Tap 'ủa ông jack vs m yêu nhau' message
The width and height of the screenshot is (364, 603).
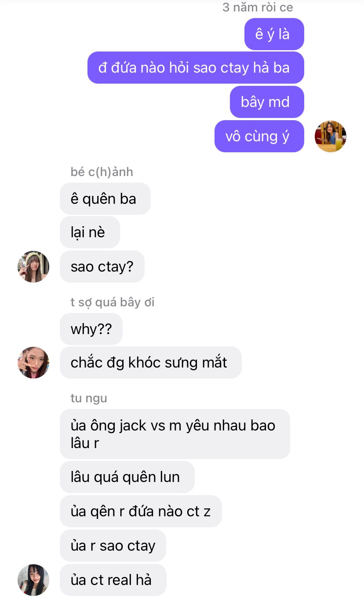point(175,434)
